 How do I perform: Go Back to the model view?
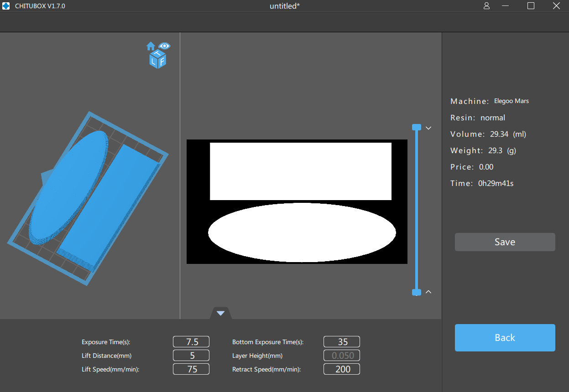tap(505, 338)
